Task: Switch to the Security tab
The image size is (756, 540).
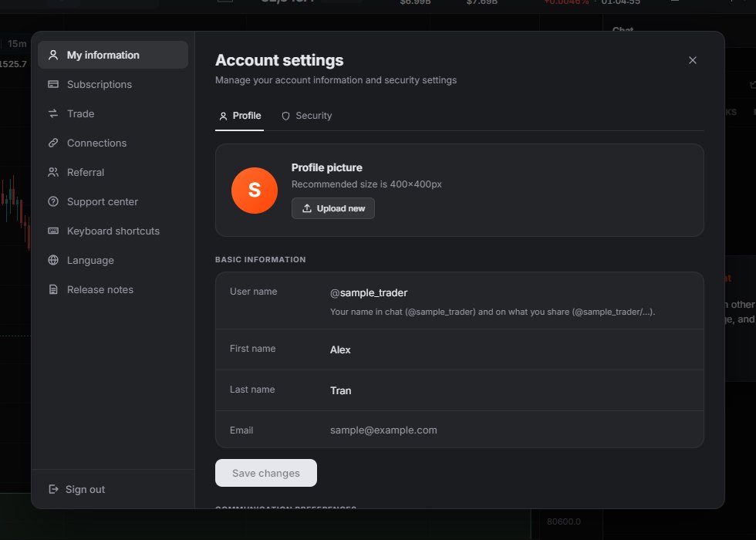Action: pos(307,116)
